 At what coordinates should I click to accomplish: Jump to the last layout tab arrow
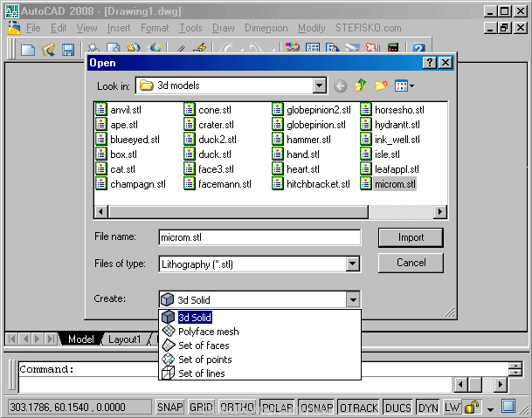tap(51, 339)
